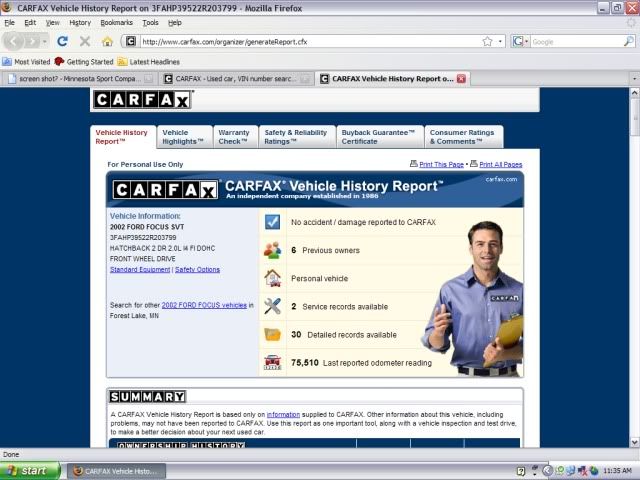The width and height of the screenshot is (640, 480).
Task: Open the Edit menu
Action: (30, 23)
